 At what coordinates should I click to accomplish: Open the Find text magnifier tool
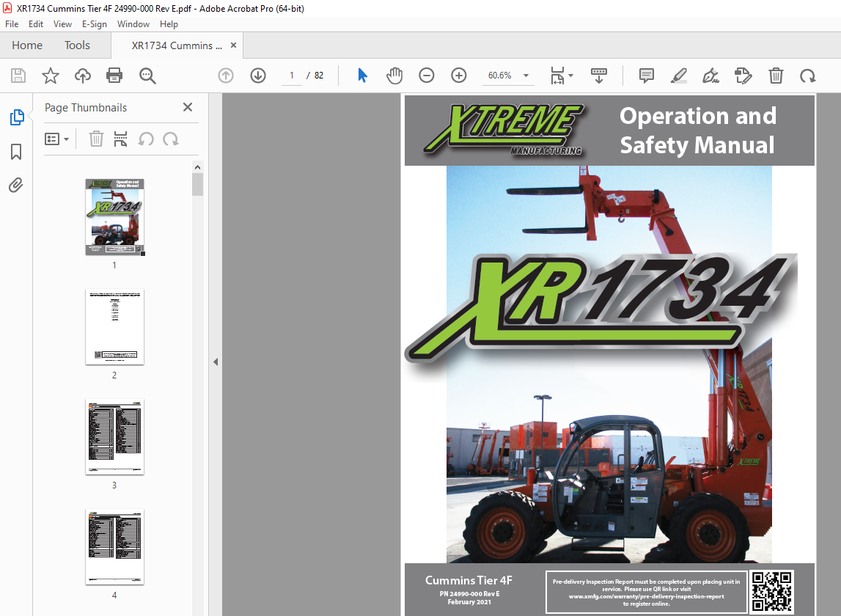click(x=147, y=76)
